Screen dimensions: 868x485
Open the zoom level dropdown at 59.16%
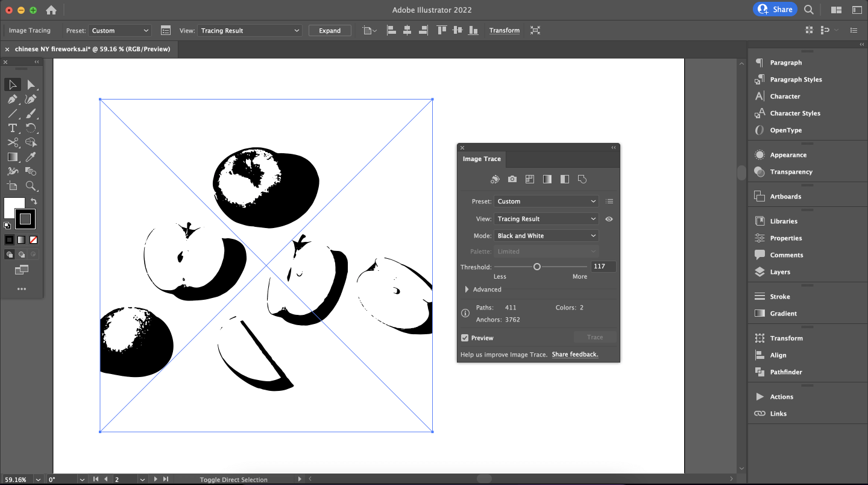coord(38,480)
